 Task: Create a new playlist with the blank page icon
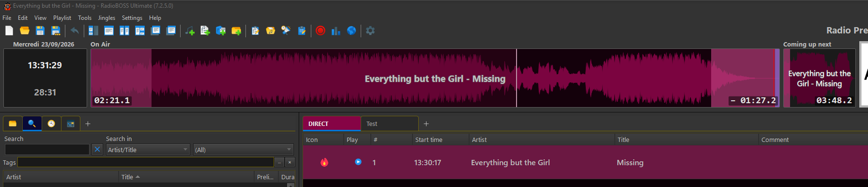(x=9, y=31)
